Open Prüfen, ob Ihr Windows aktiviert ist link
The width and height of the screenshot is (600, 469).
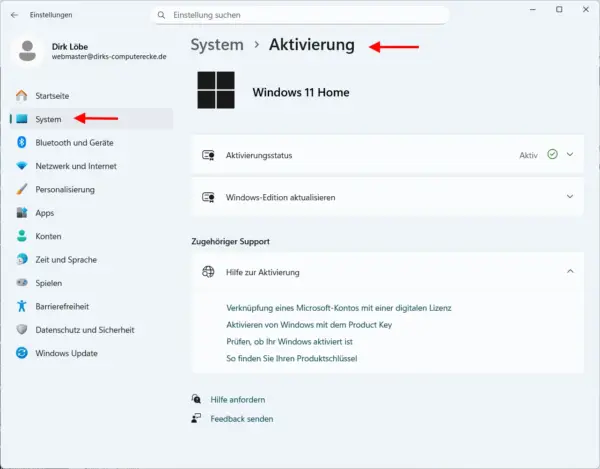coord(289,342)
